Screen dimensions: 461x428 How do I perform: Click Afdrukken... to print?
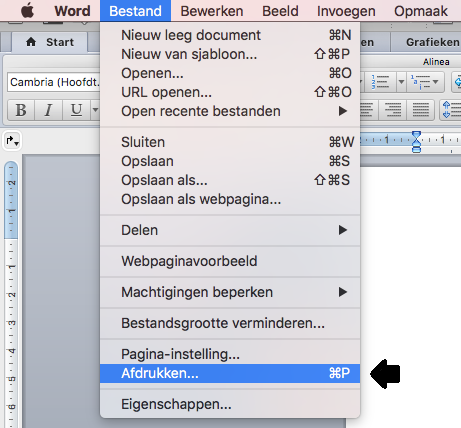click(230, 373)
